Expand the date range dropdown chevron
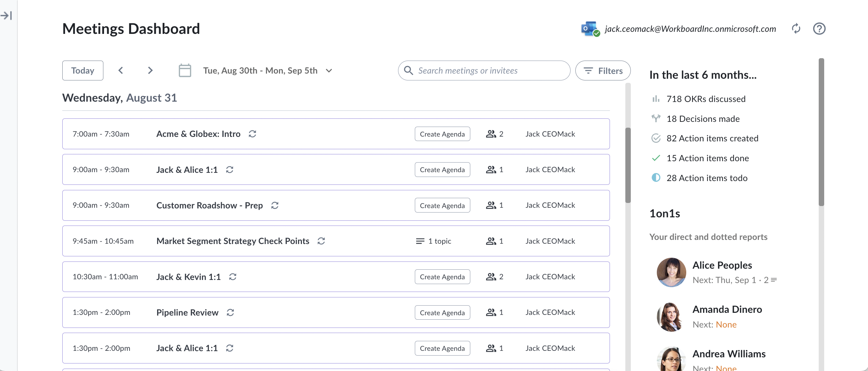The image size is (868, 371). click(329, 71)
